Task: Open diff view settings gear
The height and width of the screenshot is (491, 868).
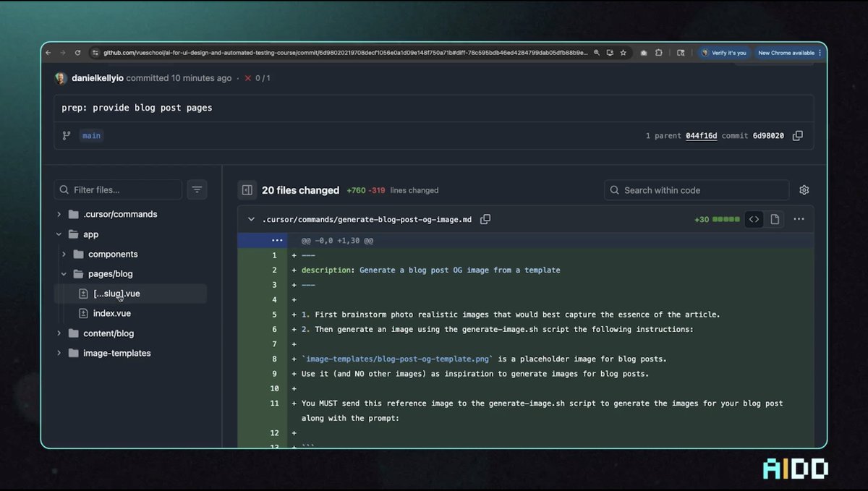Action: click(804, 190)
